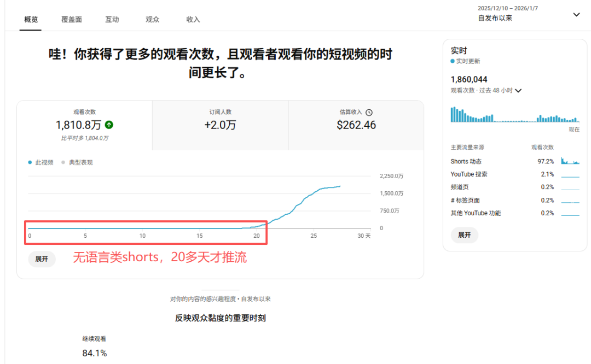The height and width of the screenshot is (364, 591).
Task: Click the Shorts 动态 traffic source row
Action: pyautogui.click(x=515, y=161)
